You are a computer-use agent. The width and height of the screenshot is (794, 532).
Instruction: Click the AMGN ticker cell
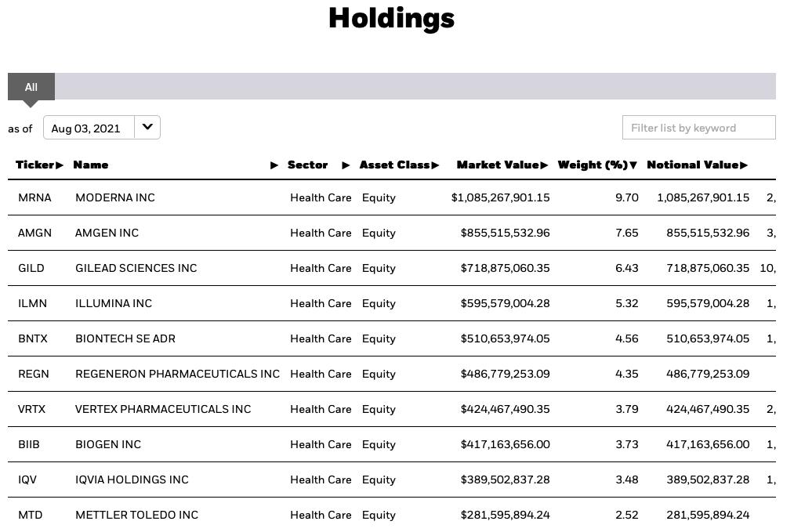34,233
